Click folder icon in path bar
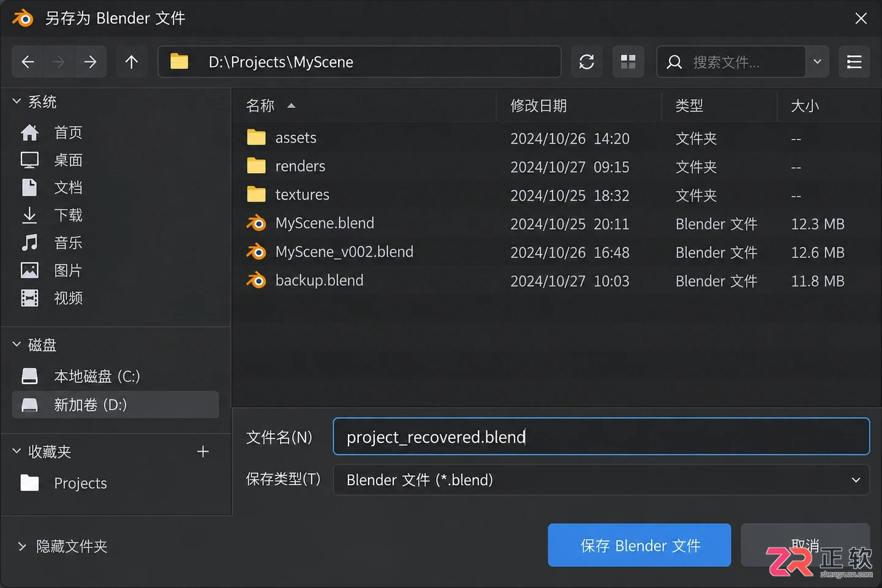The image size is (882, 588). [179, 61]
